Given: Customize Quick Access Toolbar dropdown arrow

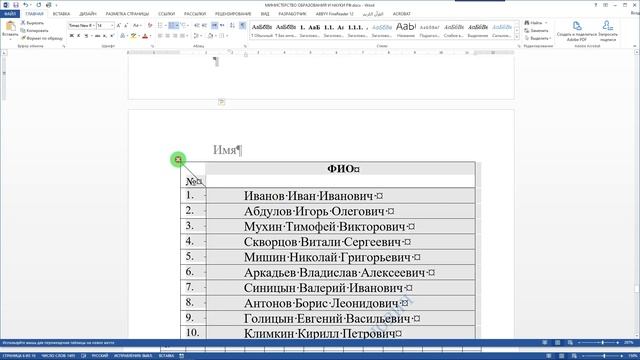Looking at the screenshot, I should coord(56,5).
